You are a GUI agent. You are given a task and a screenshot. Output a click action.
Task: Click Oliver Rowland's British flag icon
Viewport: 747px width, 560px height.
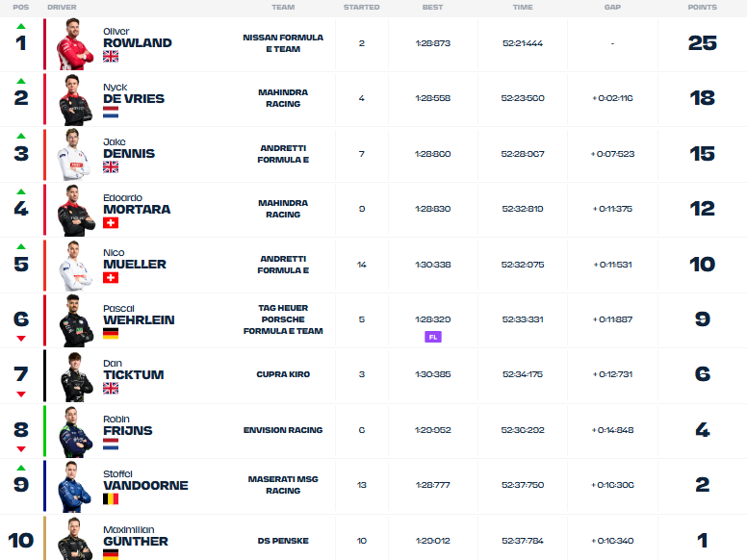(x=111, y=57)
